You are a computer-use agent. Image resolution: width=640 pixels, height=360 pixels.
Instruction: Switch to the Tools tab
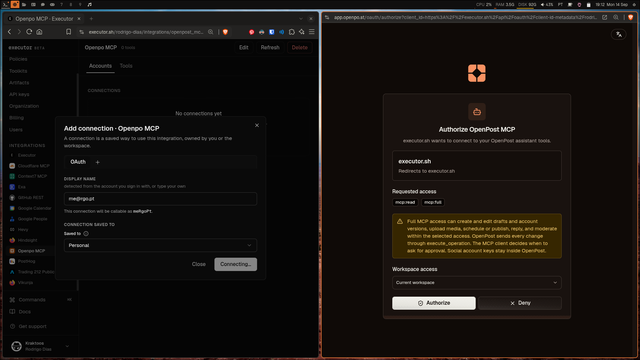(x=126, y=66)
